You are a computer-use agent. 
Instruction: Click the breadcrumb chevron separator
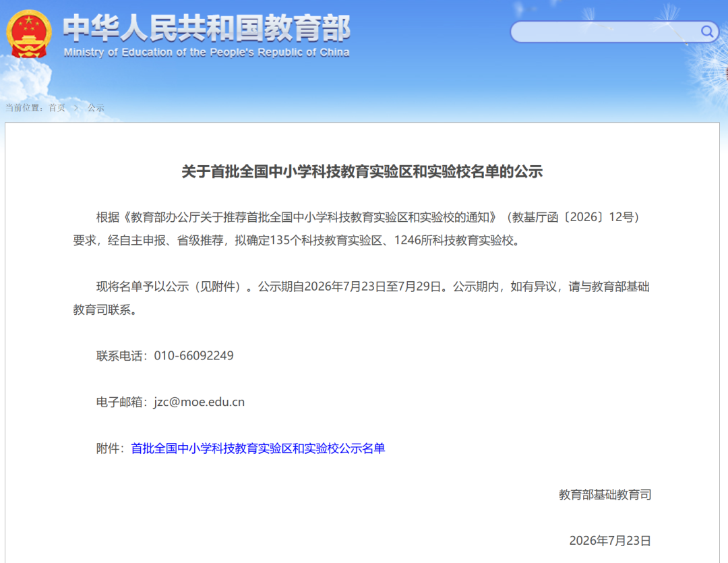coord(76,108)
